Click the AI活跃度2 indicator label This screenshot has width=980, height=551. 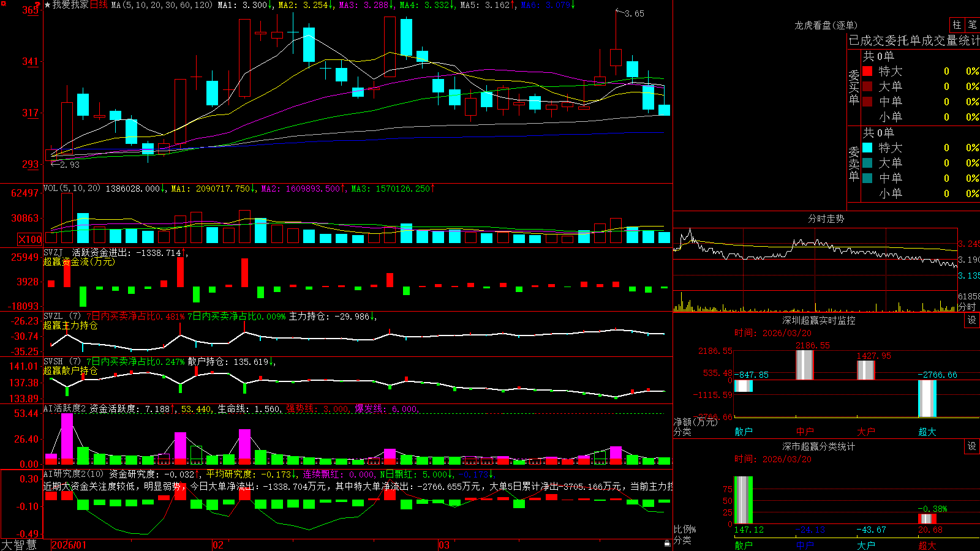pyautogui.click(x=65, y=408)
